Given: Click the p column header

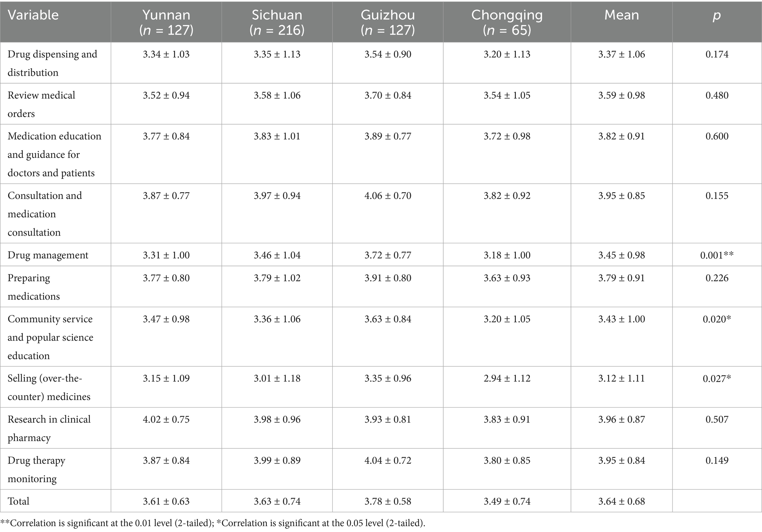Looking at the screenshot, I should tap(717, 15).
